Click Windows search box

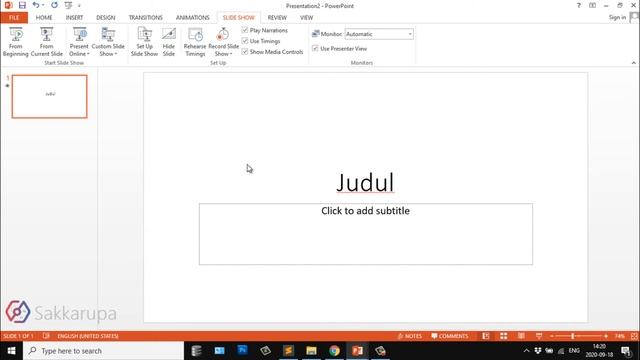(104, 351)
